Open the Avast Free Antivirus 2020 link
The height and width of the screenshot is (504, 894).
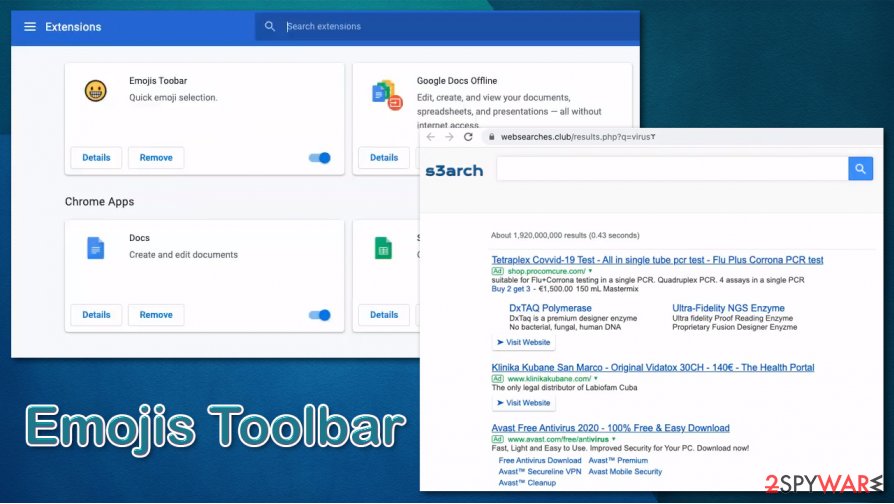click(611, 428)
